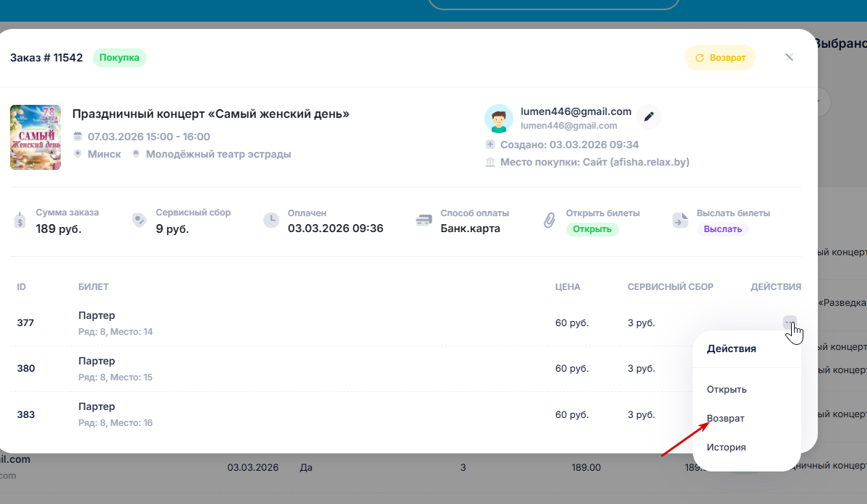
Task: Click the bank icon beside Место покупки
Action: (x=490, y=162)
